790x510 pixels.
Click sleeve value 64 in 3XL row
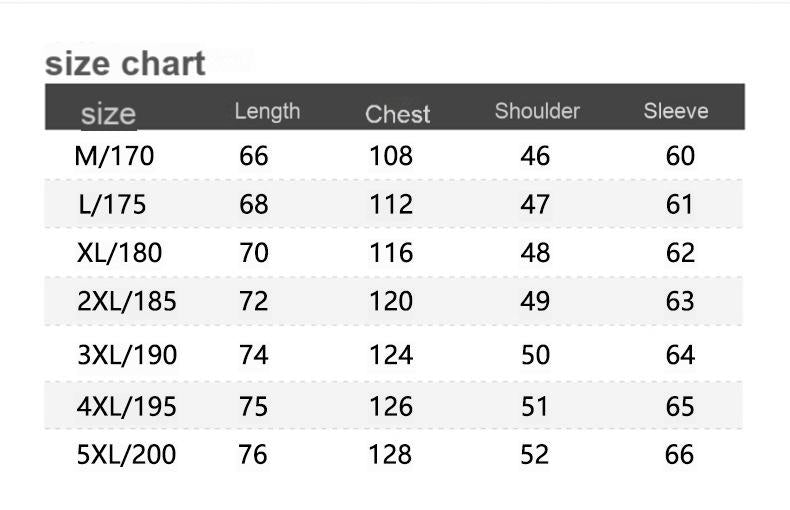pos(680,355)
